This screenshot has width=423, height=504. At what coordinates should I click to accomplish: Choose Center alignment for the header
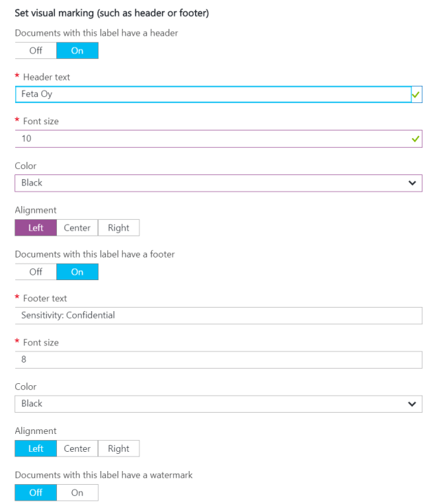77,228
